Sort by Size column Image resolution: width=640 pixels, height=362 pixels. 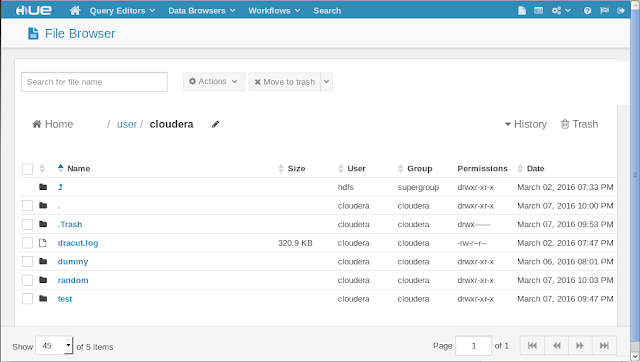[292, 169]
